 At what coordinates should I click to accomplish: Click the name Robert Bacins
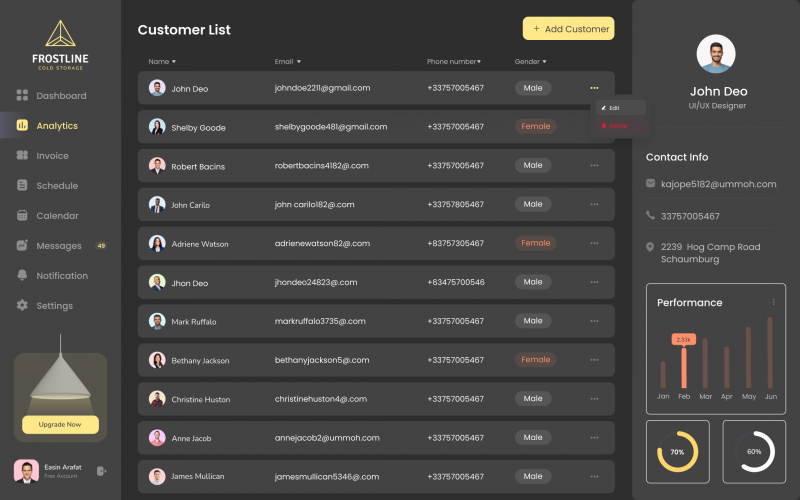click(198, 166)
